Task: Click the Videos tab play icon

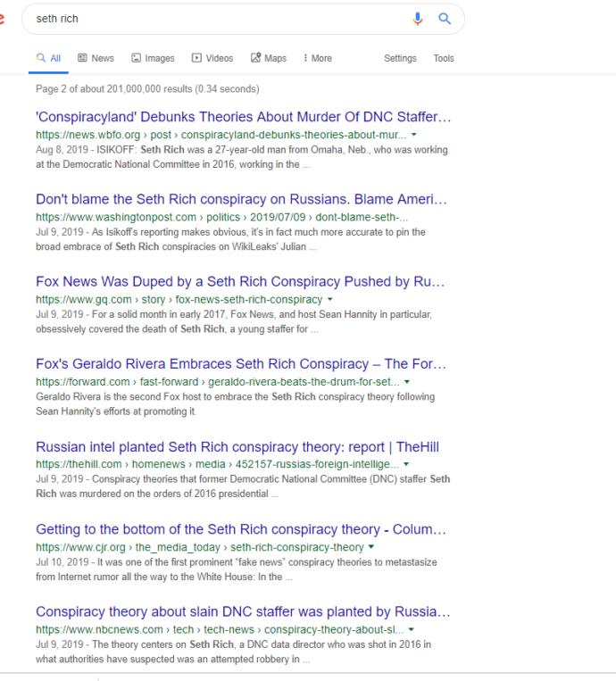Action: [196, 58]
